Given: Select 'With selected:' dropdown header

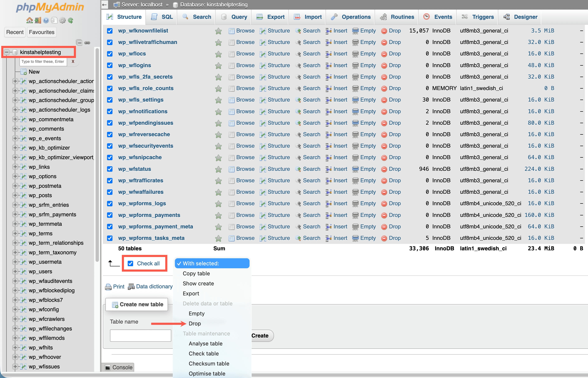Looking at the screenshot, I should pos(212,263).
